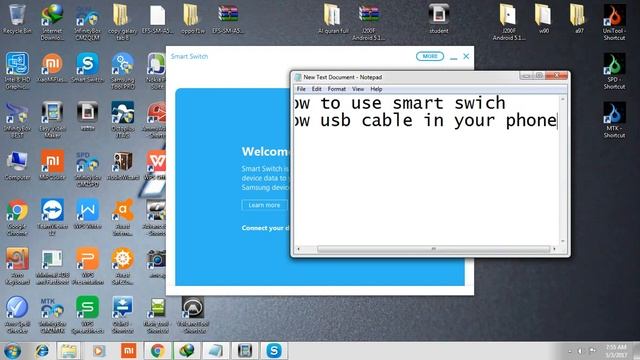Launch RadioWizard speaker icon
640x360 pixels.
tap(122, 165)
